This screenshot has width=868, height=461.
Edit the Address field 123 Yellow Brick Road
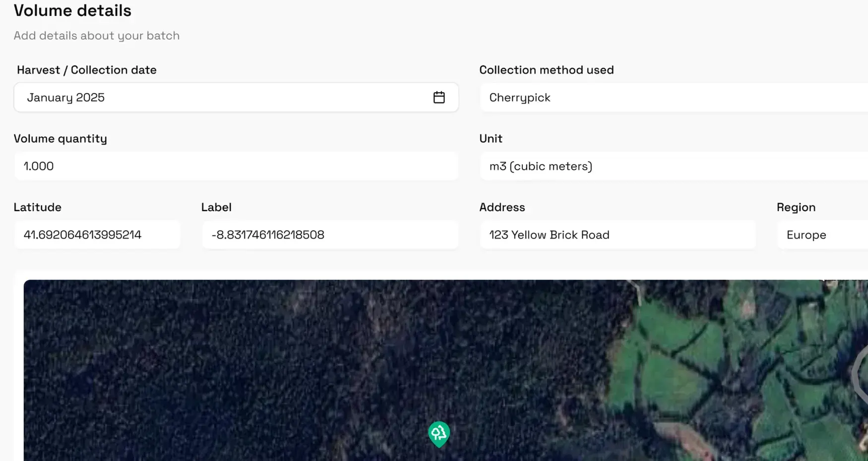[618, 234]
